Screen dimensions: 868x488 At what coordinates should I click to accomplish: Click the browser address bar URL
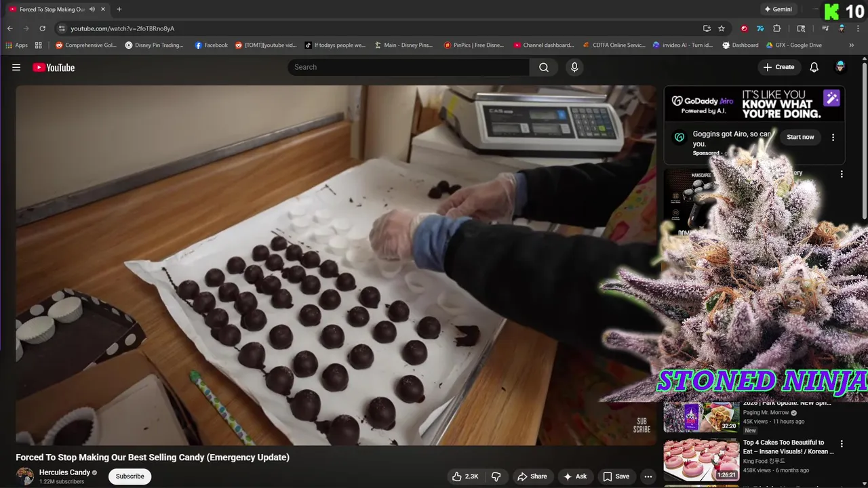[123, 28]
